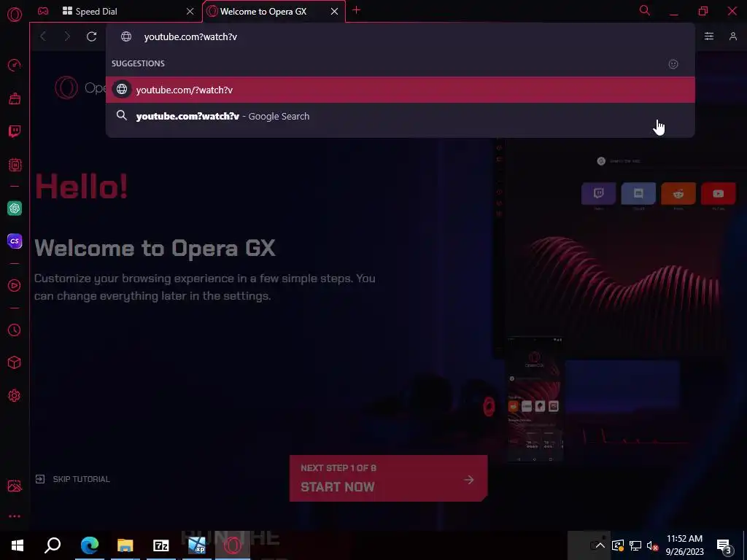Click Opera GX taskbar icon
The height and width of the screenshot is (560, 747).
233,545
